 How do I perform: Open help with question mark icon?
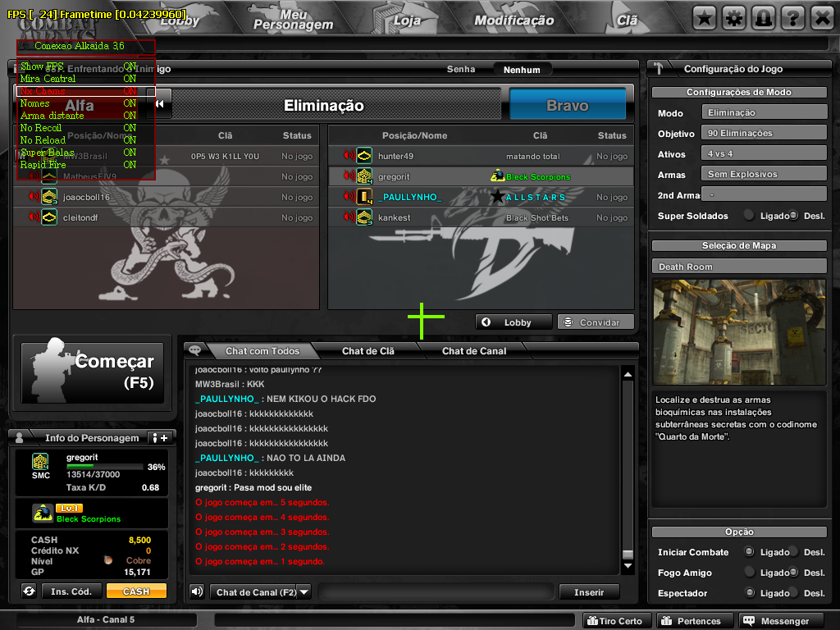pyautogui.click(x=792, y=17)
